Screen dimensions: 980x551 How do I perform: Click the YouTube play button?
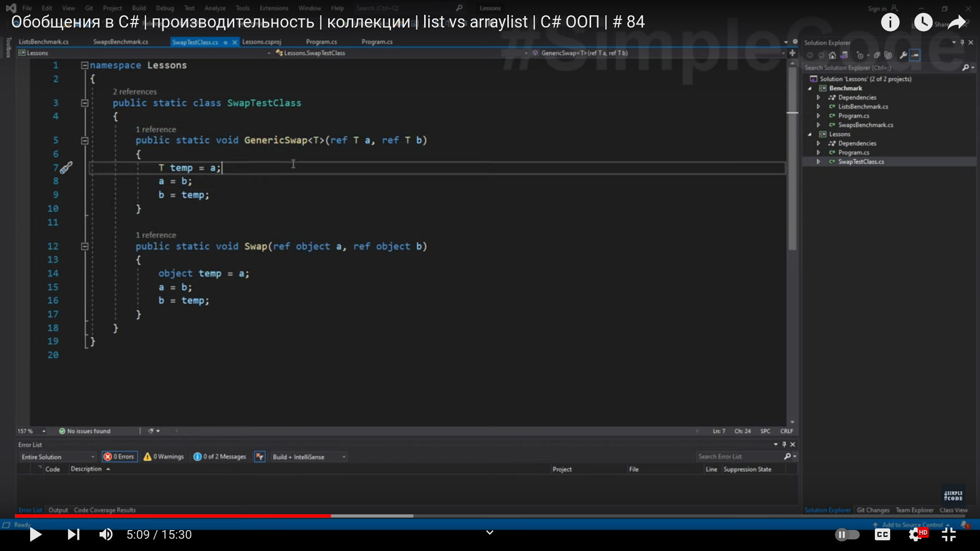coord(35,534)
